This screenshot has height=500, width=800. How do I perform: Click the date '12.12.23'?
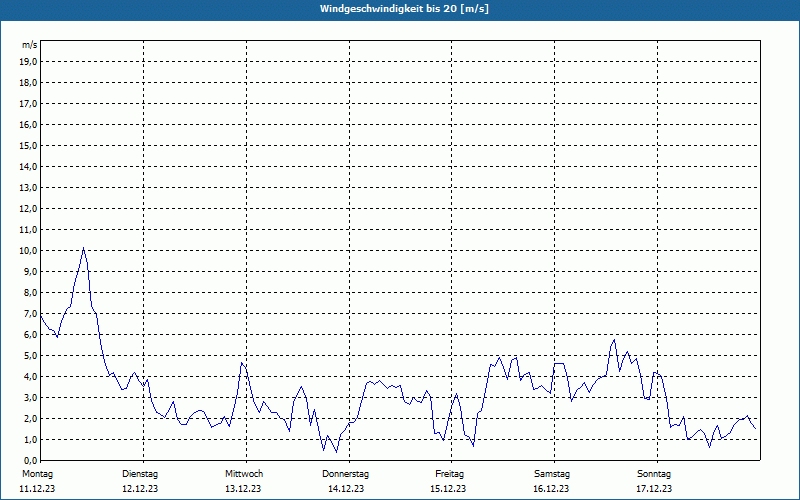[140, 489]
